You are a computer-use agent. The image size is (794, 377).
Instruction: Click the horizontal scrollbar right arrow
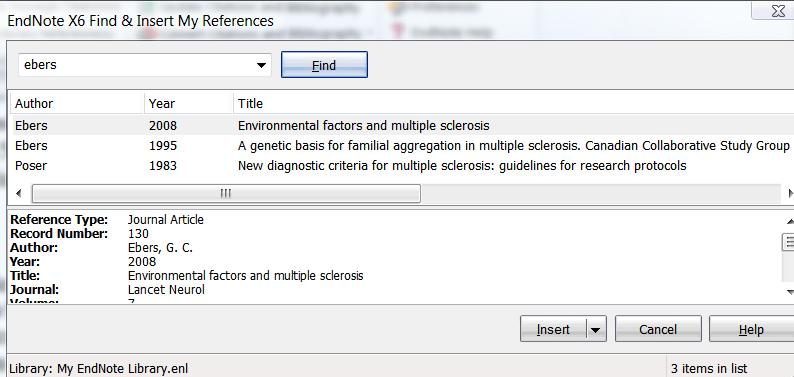click(789, 193)
